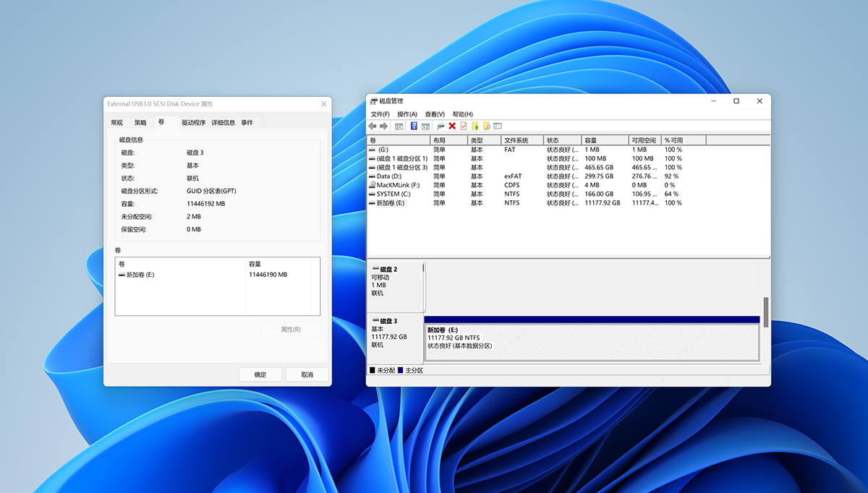Click the greyed 属性(R) button
The image size is (868, 493).
[x=291, y=329]
